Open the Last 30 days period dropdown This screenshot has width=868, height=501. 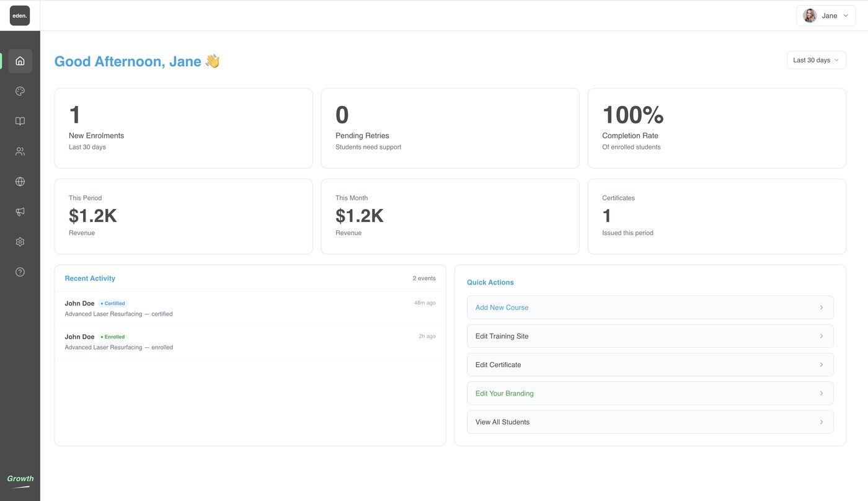[816, 60]
